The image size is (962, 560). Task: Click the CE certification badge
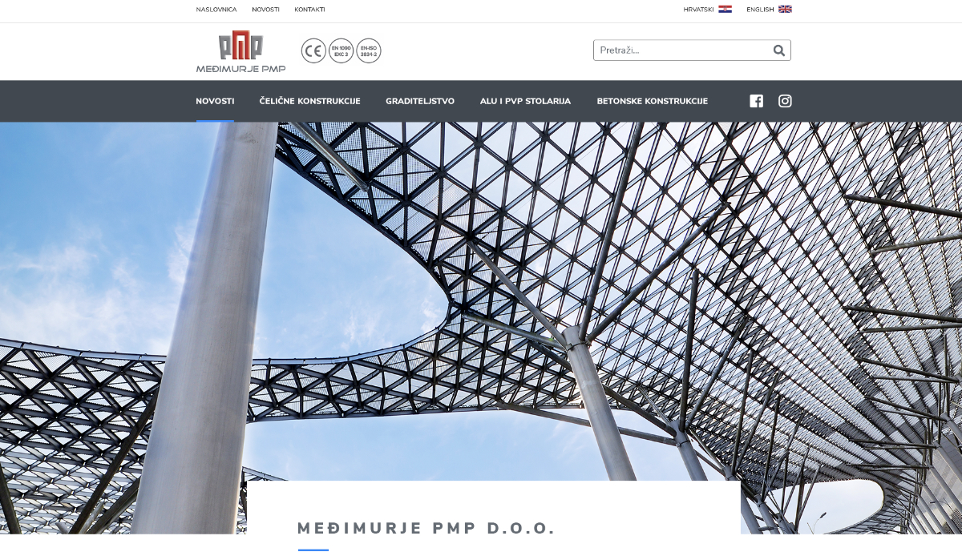313,51
